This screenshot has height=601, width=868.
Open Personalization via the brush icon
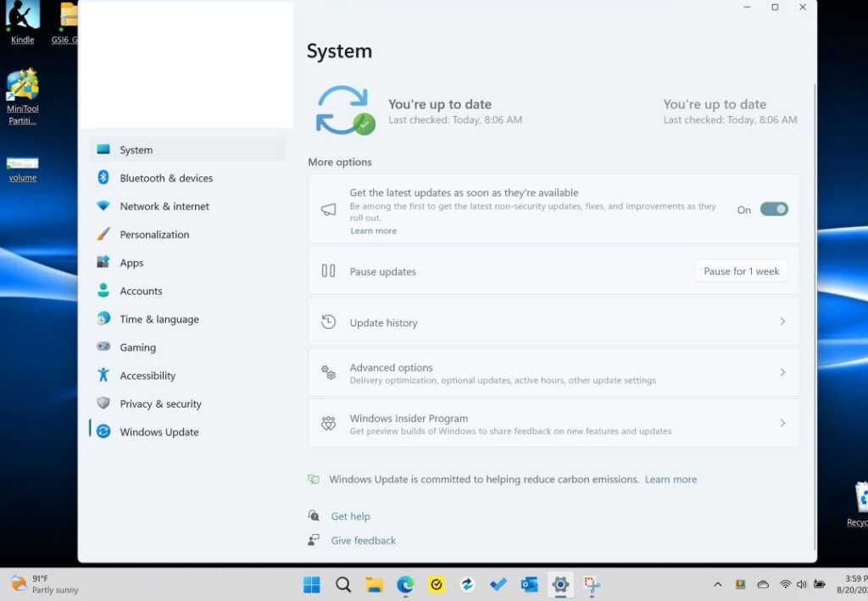click(x=103, y=234)
